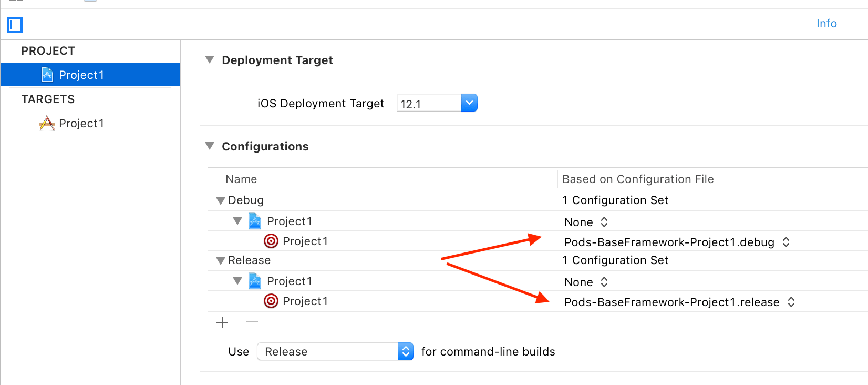Collapse the Release configuration row
The width and height of the screenshot is (868, 385).
click(221, 260)
